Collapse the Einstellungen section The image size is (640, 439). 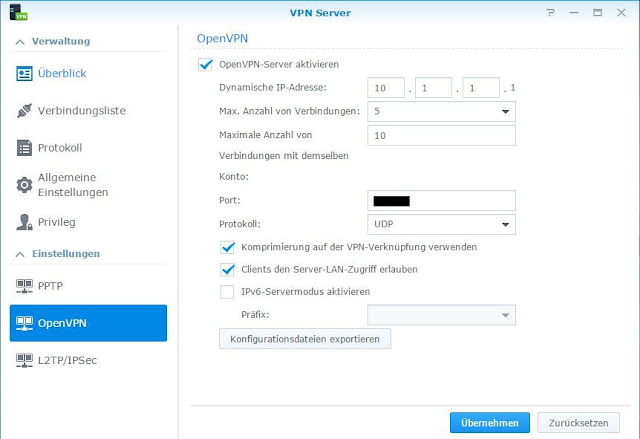pos(20,254)
